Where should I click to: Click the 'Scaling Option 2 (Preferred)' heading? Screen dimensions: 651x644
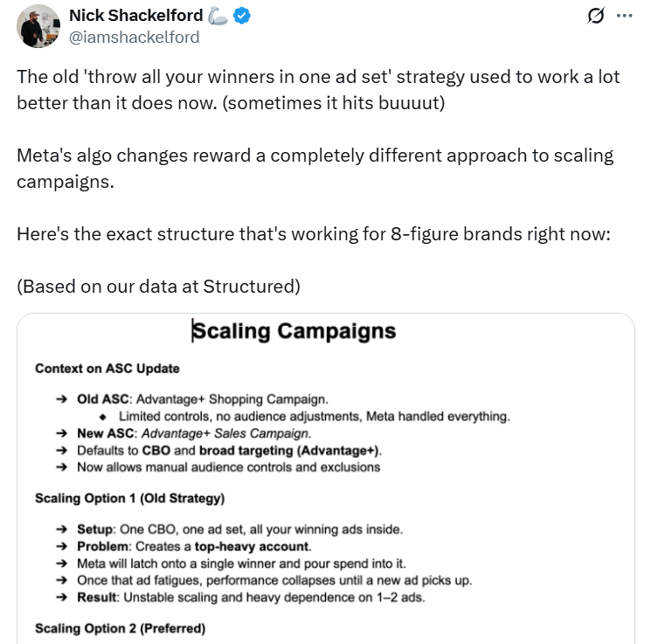click(x=120, y=627)
